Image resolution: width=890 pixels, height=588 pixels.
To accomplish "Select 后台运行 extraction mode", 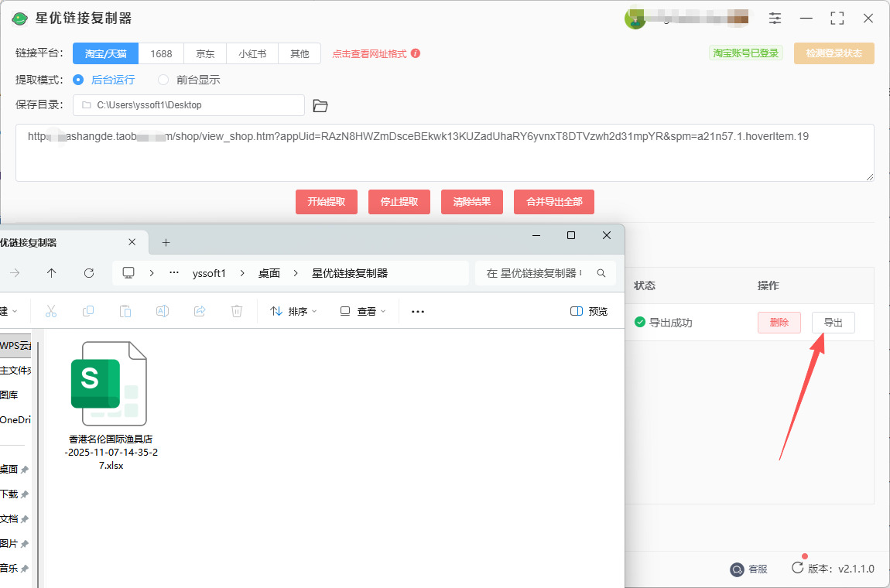I will click(x=104, y=80).
